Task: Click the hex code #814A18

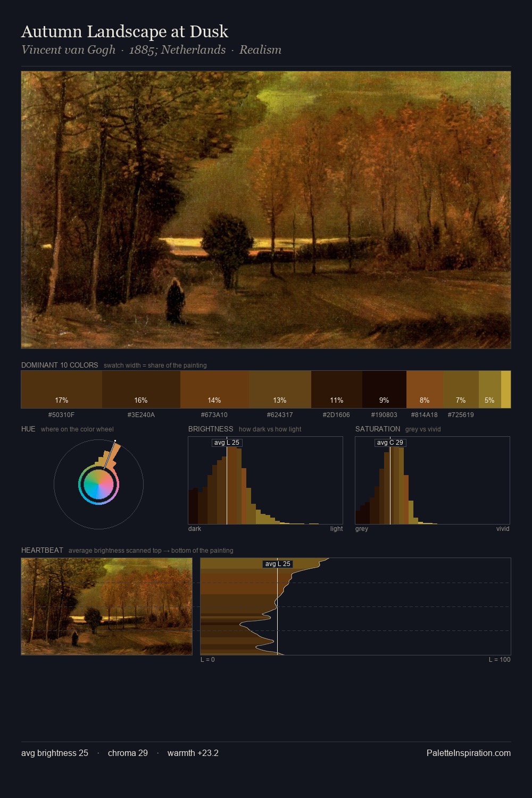Action: [425, 414]
